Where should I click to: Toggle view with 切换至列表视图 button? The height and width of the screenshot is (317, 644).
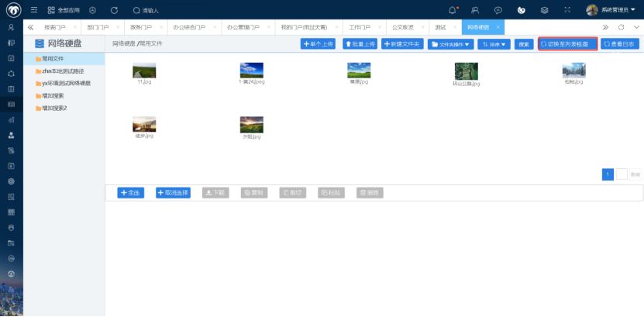pos(567,44)
